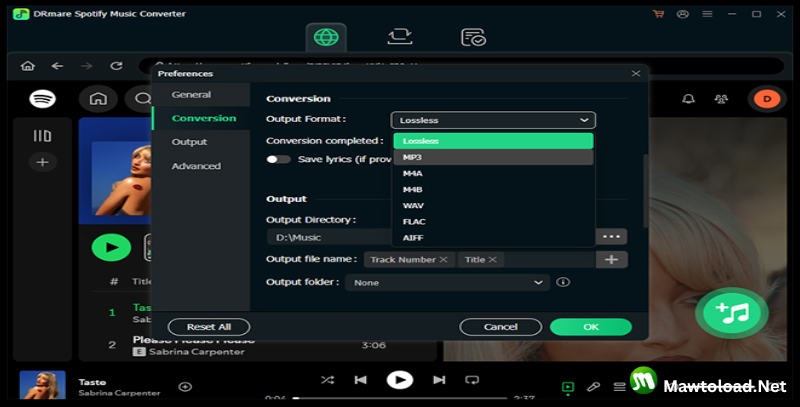Click the Sabrina Carpenter album cover art
Screen dimensions: 800x407
(x=121, y=179)
